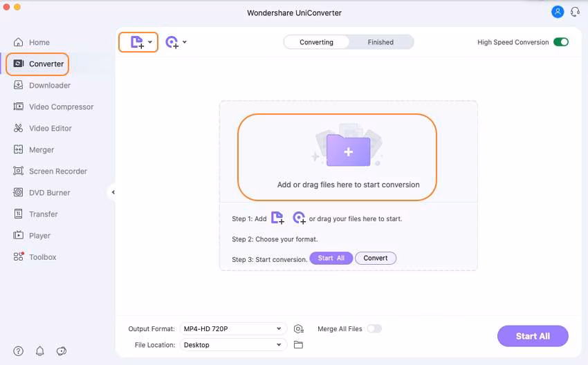588x365 pixels.
Task: Open Player from sidebar label
Action: tap(39, 236)
